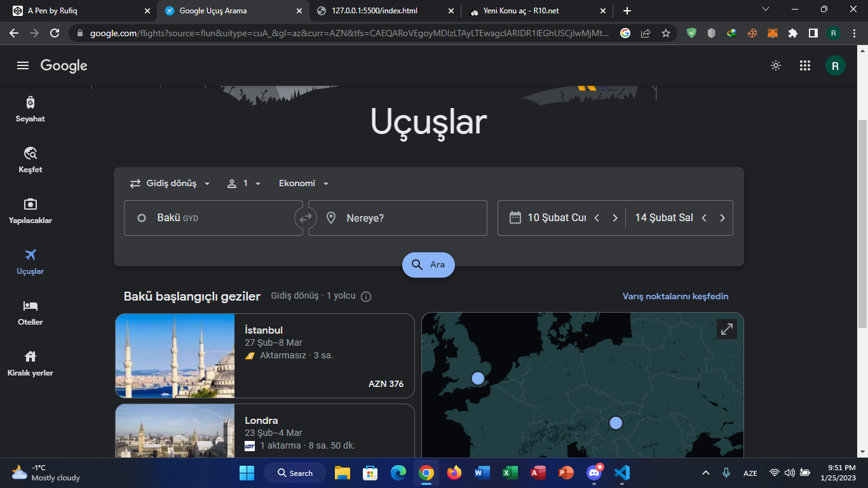Open Microsoft Edge from taskbar
The height and width of the screenshot is (488, 868).
pyautogui.click(x=398, y=473)
